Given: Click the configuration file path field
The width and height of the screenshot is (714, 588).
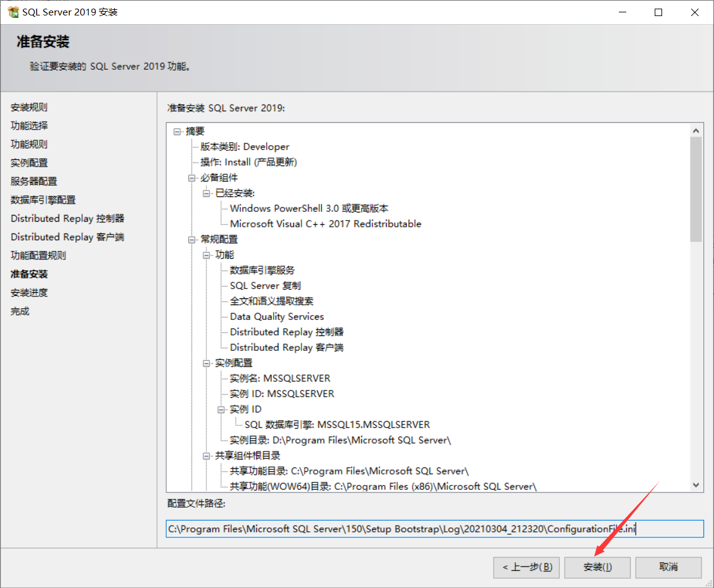Looking at the screenshot, I should [435, 529].
